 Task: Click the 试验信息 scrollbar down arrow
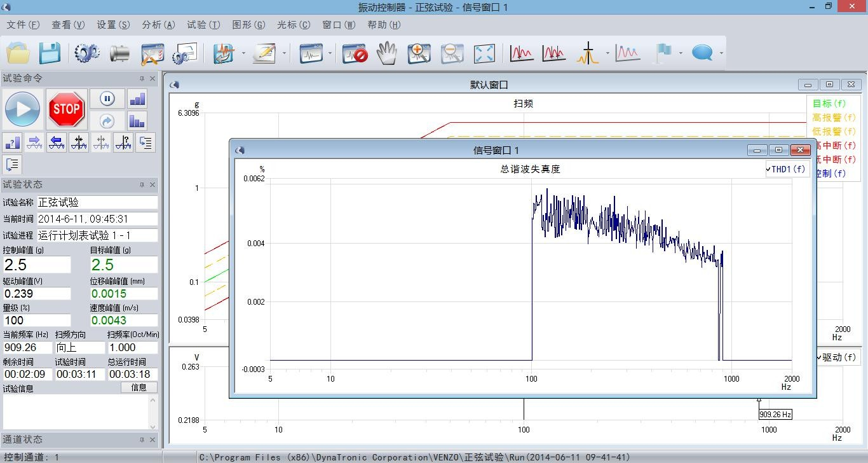coord(153,425)
